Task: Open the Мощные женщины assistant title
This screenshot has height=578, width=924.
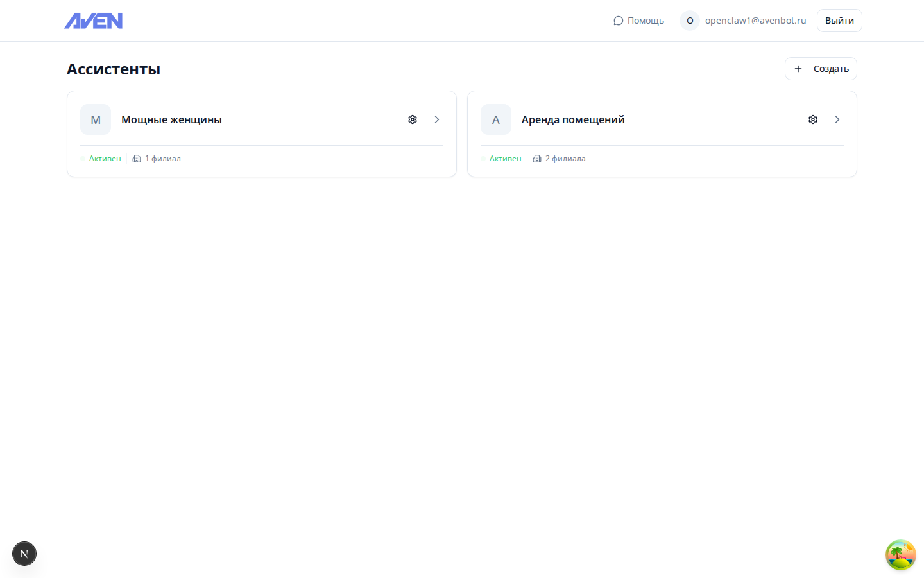Action: 171,119
